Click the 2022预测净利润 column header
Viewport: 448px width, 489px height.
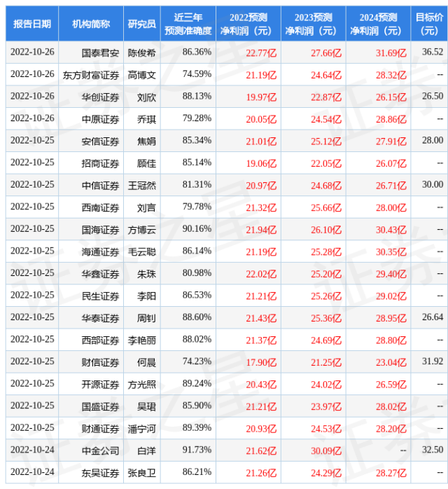(248, 24)
